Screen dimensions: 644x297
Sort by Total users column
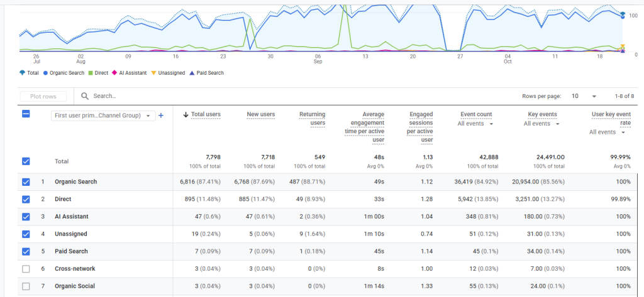pyautogui.click(x=206, y=114)
